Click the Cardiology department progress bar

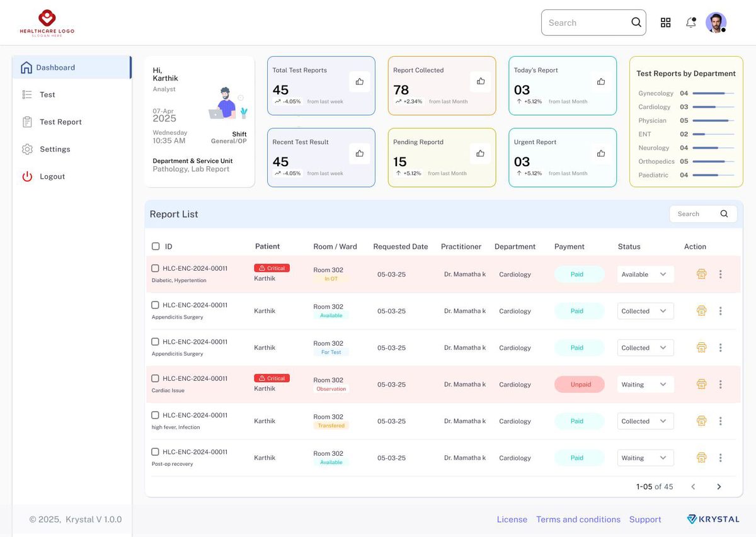[x=713, y=107]
